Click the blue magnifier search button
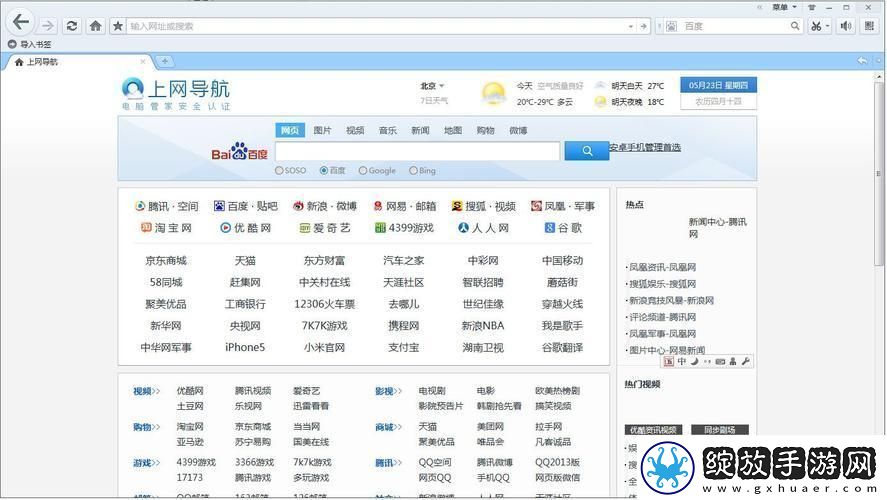 coord(587,151)
